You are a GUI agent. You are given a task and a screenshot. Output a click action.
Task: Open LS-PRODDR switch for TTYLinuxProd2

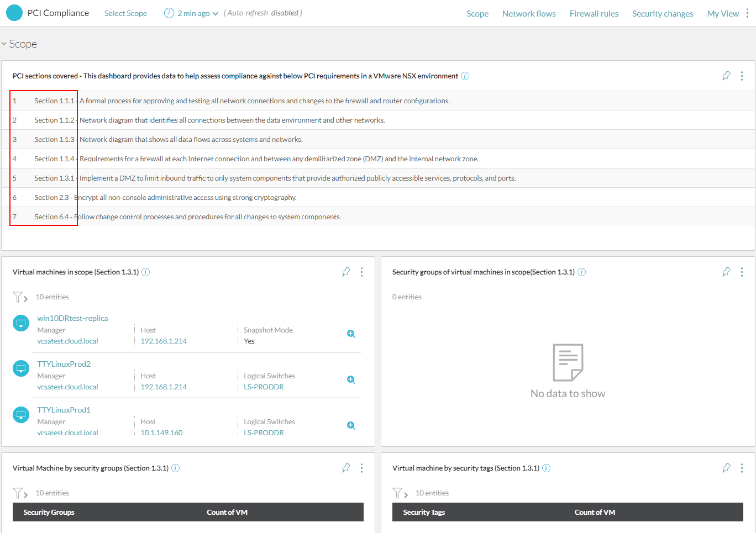[264, 387]
